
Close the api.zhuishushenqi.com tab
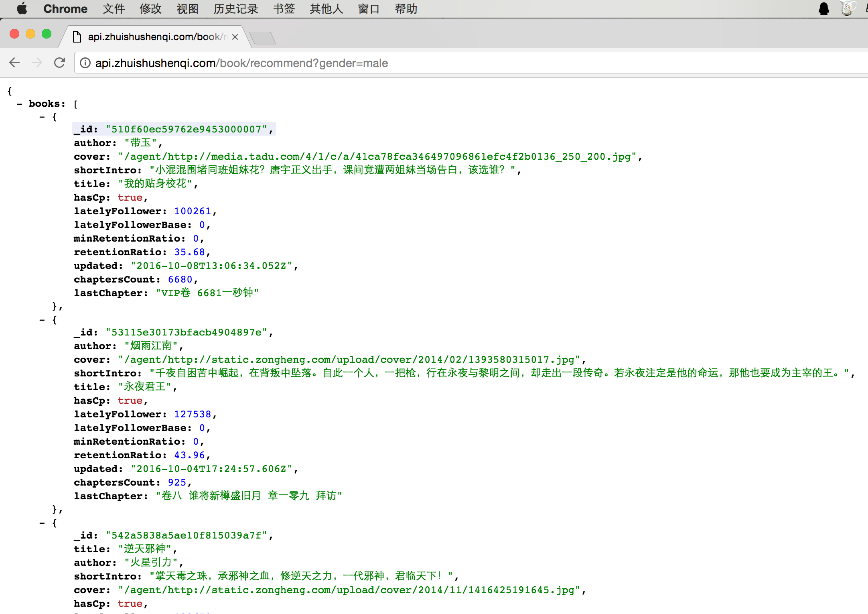[x=235, y=37]
